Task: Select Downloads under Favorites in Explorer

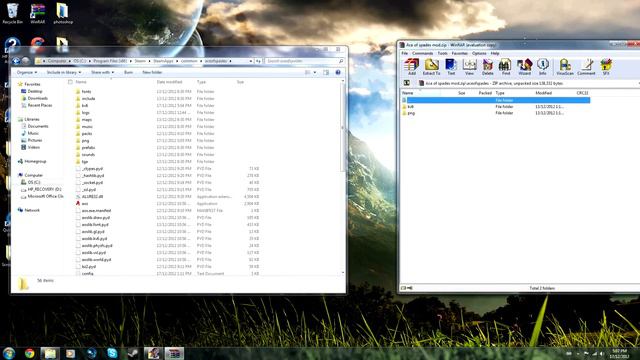Action: pyautogui.click(x=38, y=98)
